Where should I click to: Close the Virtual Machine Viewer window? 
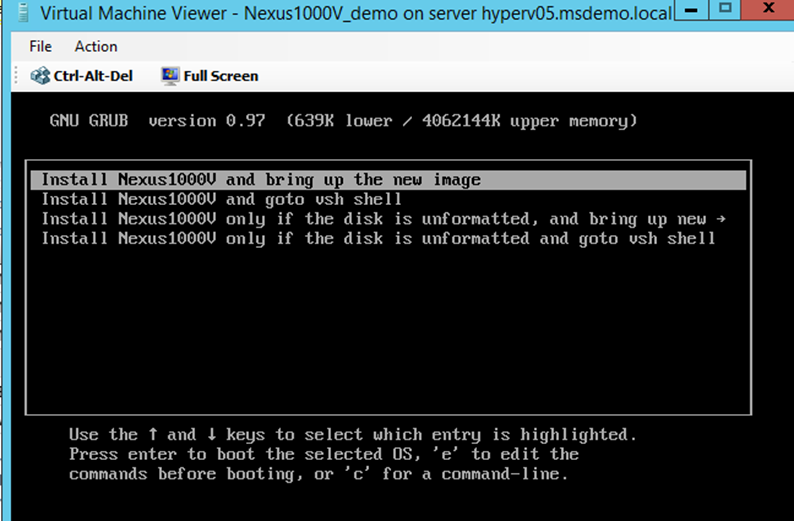pyautogui.click(x=768, y=9)
